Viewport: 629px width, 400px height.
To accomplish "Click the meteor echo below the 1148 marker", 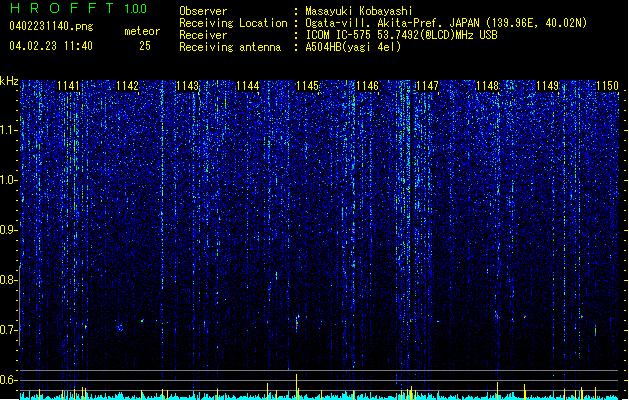I will [x=497, y=316].
